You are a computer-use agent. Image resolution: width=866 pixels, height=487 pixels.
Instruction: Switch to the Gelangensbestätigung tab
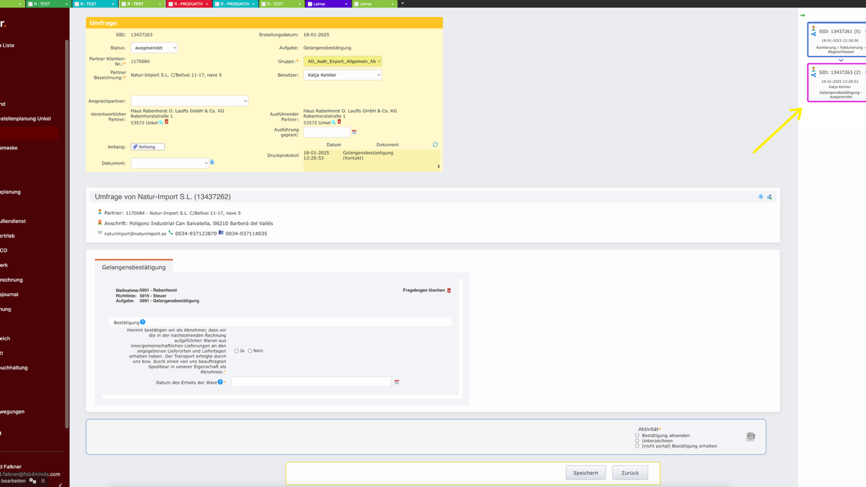tap(134, 267)
